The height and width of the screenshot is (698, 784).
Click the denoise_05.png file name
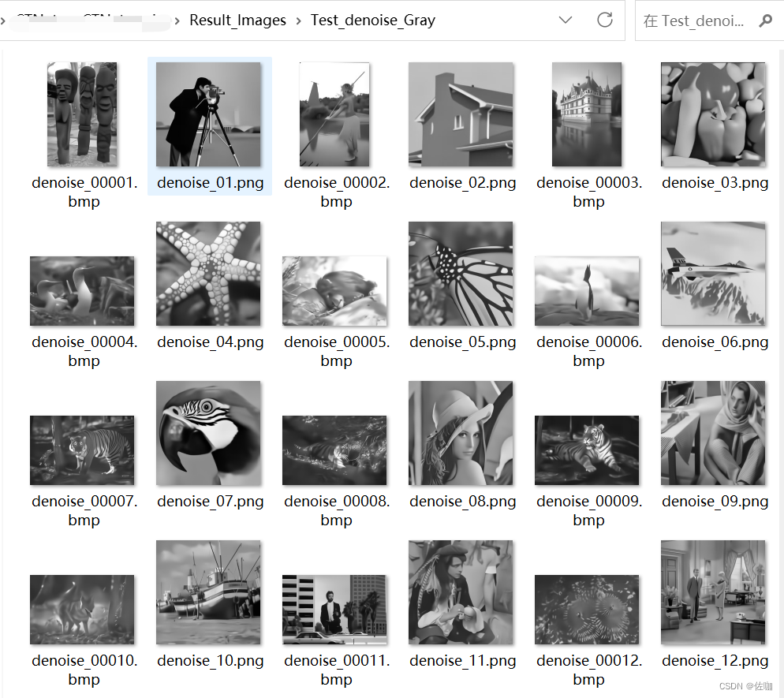(462, 342)
